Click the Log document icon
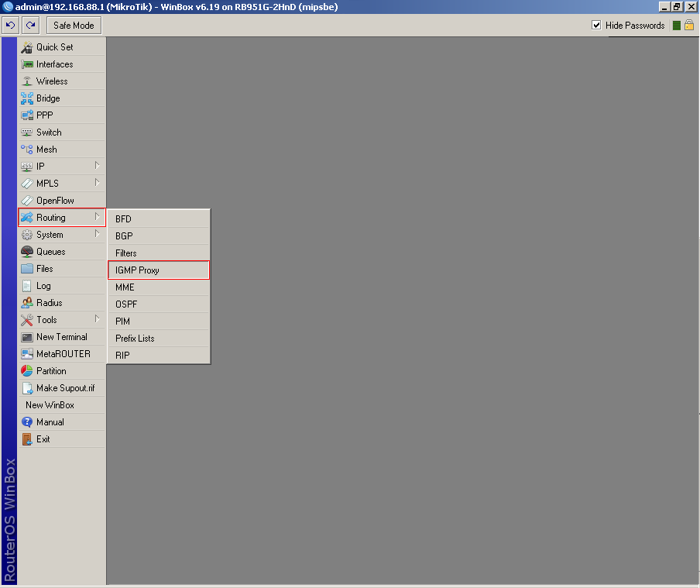 27,286
